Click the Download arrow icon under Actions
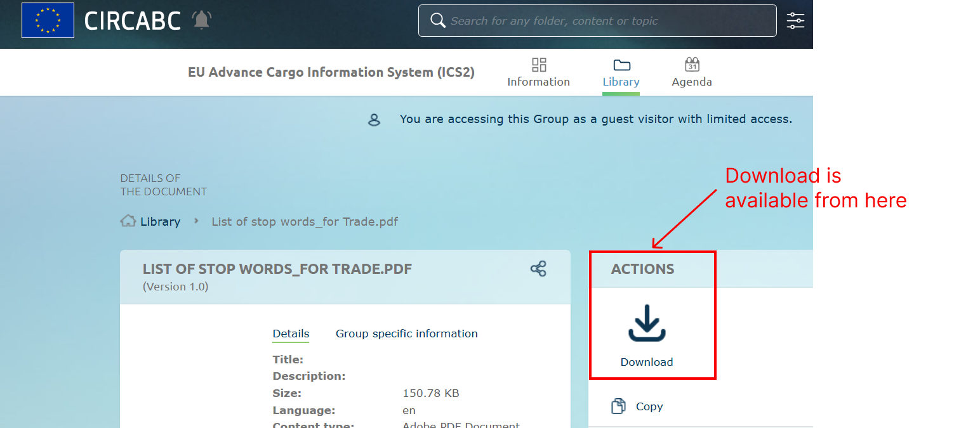Viewport: 980px width, 428px height. (646, 323)
